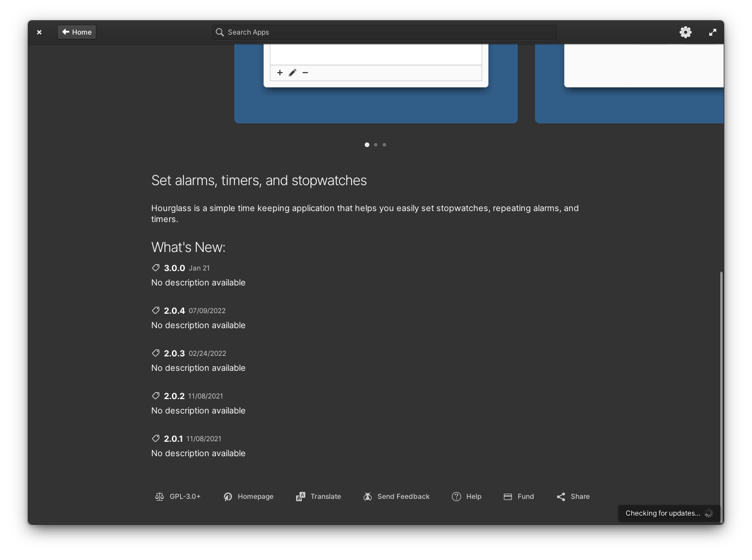
Task: Click the Fund credit card icon
Action: click(x=508, y=497)
